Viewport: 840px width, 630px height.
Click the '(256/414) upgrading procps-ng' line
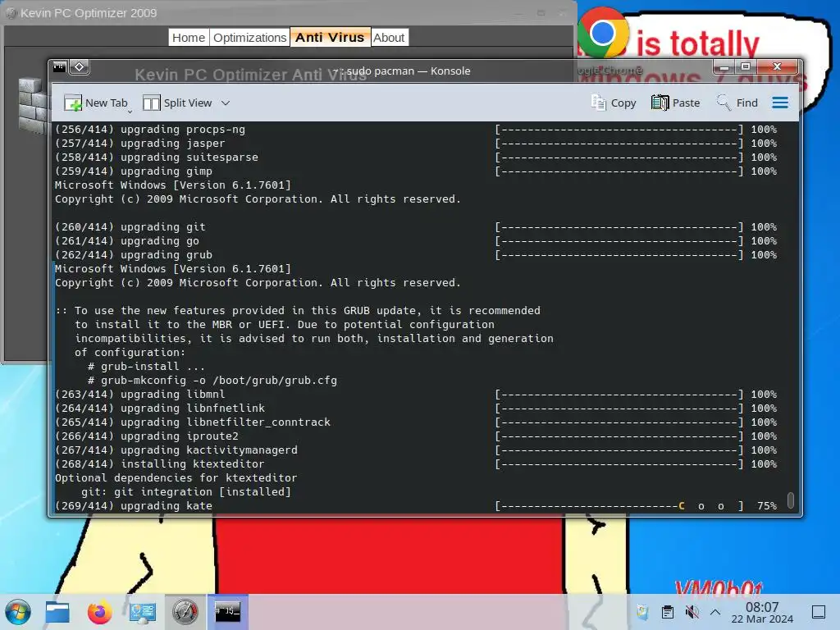150,130
